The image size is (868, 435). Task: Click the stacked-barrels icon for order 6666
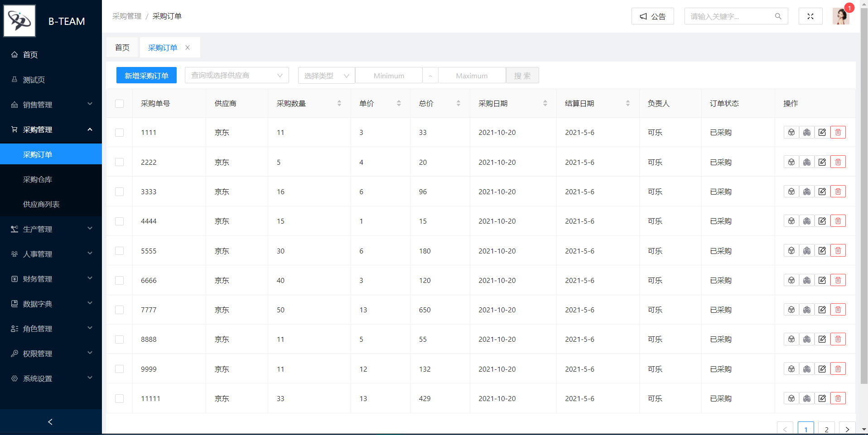(x=806, y=280)
